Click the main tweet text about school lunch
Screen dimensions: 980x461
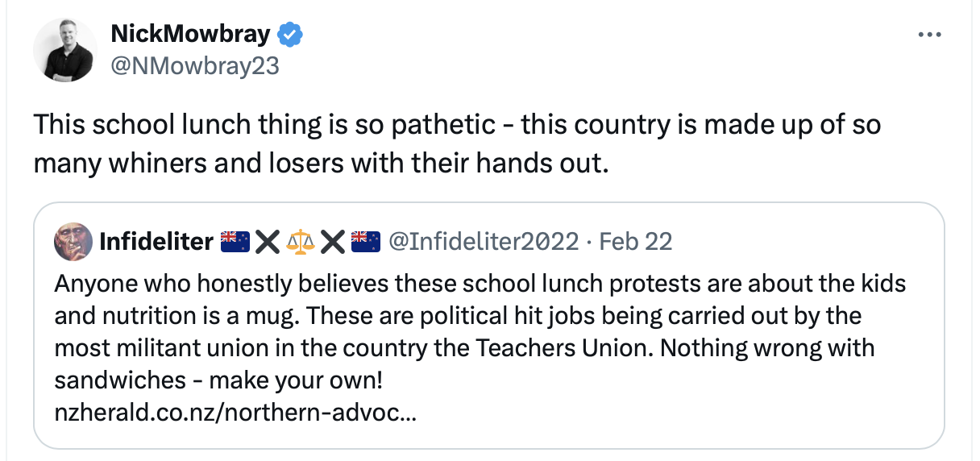(456, 126)
